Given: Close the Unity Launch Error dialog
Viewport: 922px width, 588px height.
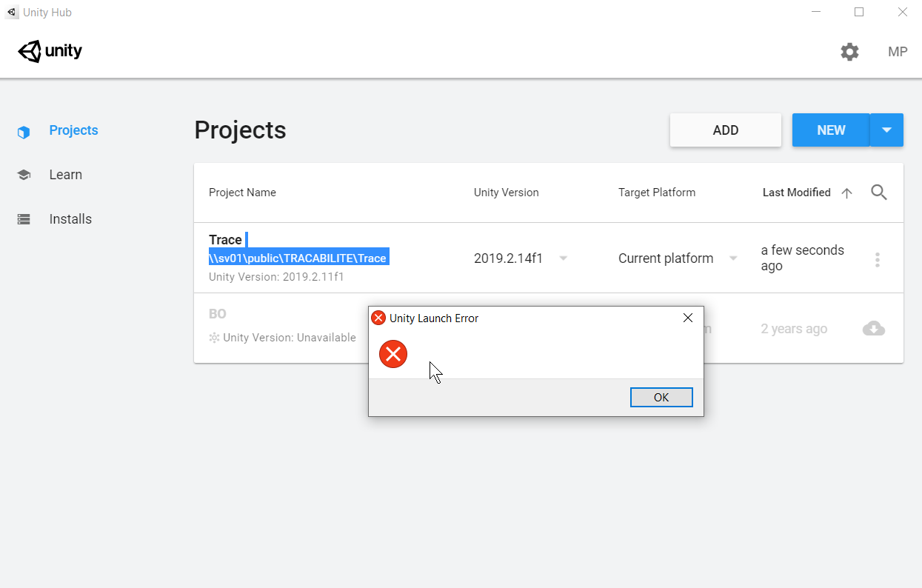Looking at the screenshot, I should tap(687, 318).
